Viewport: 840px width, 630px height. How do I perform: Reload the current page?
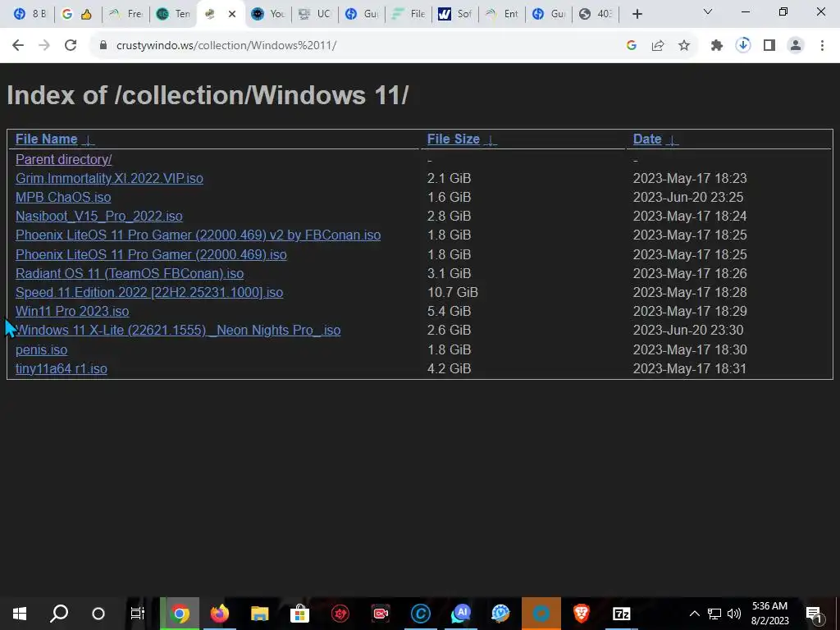coord(71,46)
